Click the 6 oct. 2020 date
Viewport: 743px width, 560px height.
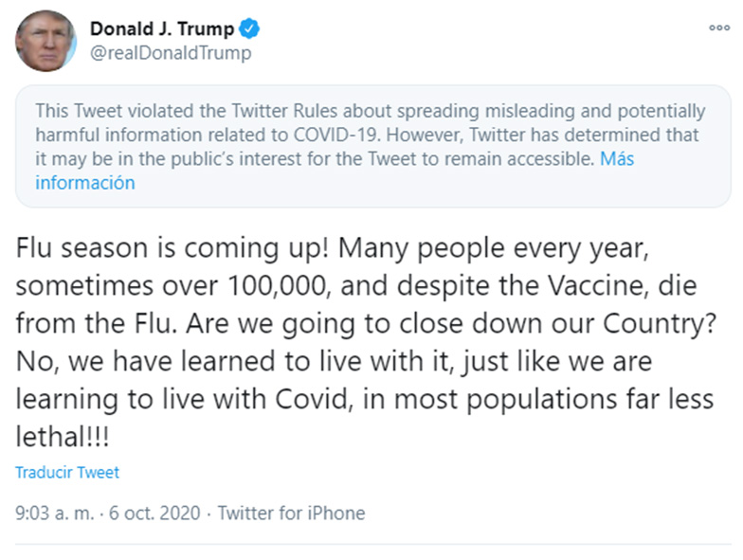pos(154,514)
